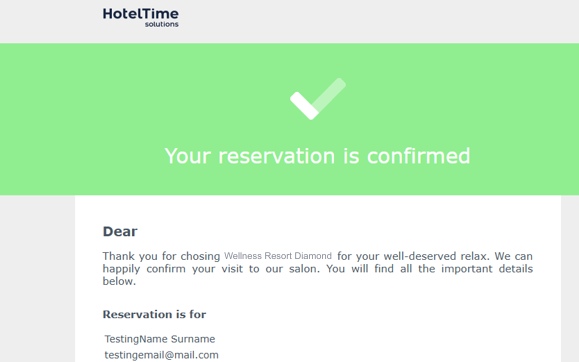Screen dimensions: 579x362
Task: Click "Thank you for chosing" text
Action: click(161, 256)
